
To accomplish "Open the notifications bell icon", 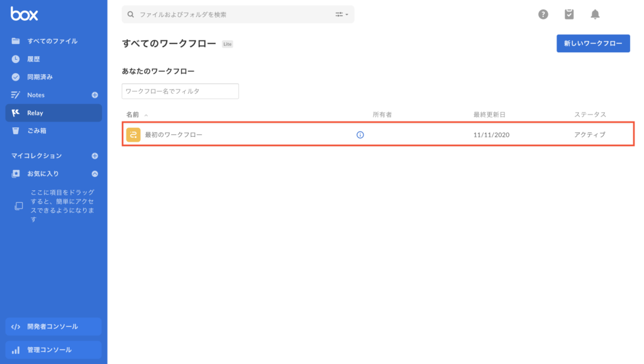I will [595, 14].
